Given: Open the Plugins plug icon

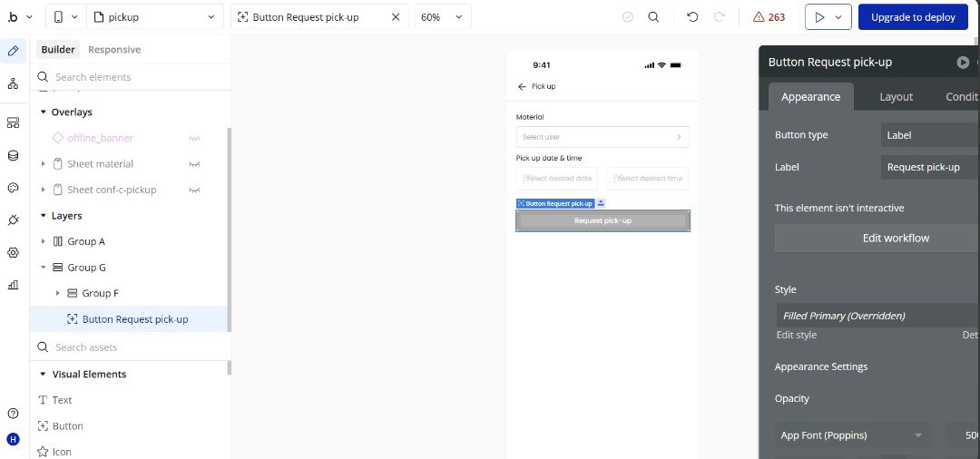Looking at the screenshot, I should 13,220.
